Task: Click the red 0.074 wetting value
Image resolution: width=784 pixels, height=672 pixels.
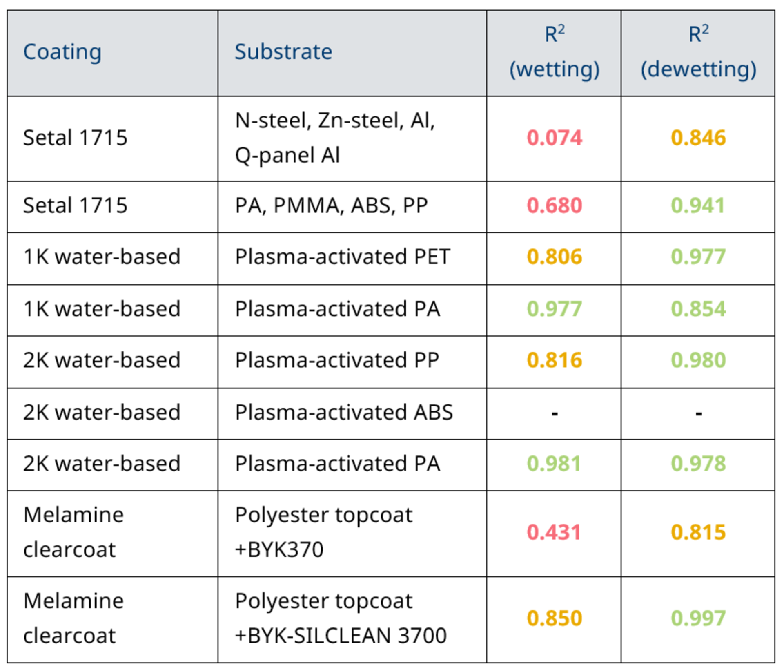Action: [554, 138]
